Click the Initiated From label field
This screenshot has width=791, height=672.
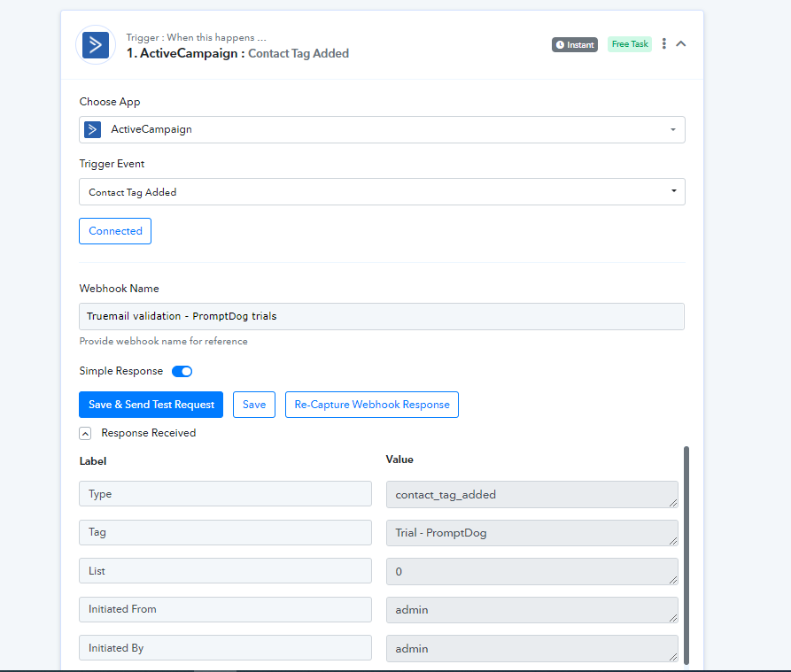226,609
